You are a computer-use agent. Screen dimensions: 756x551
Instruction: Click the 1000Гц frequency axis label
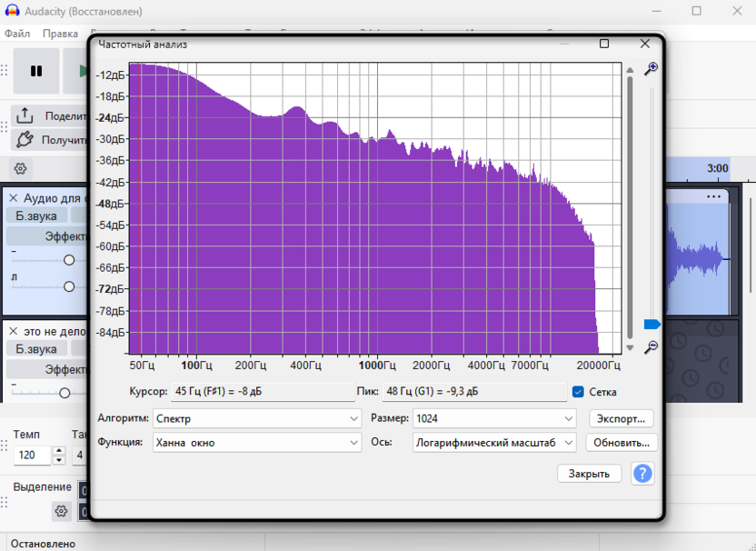pyautogui.click(x=377, y=366)
